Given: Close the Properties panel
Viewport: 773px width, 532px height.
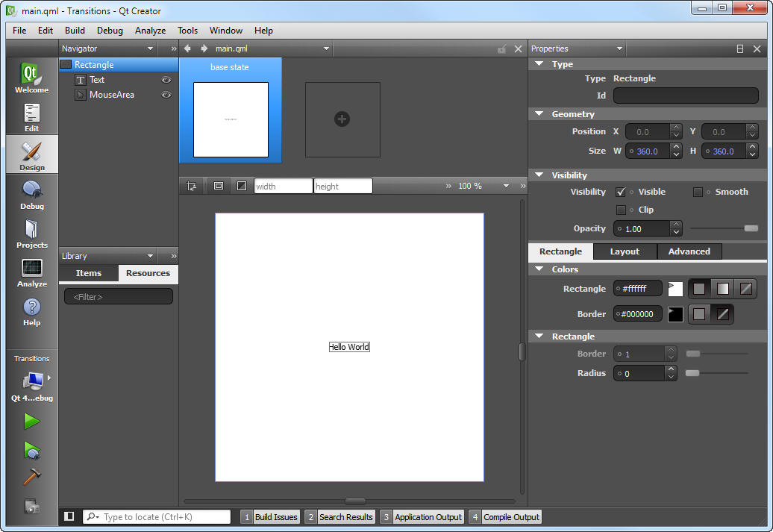Looking at the screenshot, I should (757, 48).
